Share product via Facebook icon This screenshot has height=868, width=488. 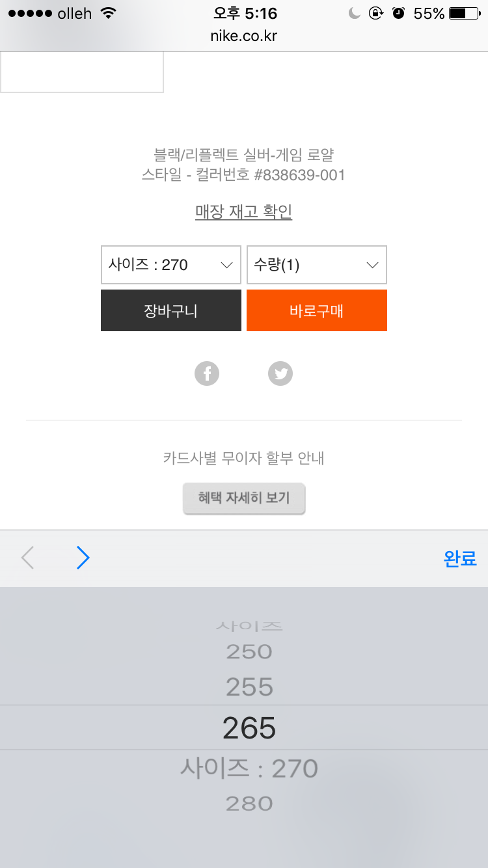click(x=207, y=373)
